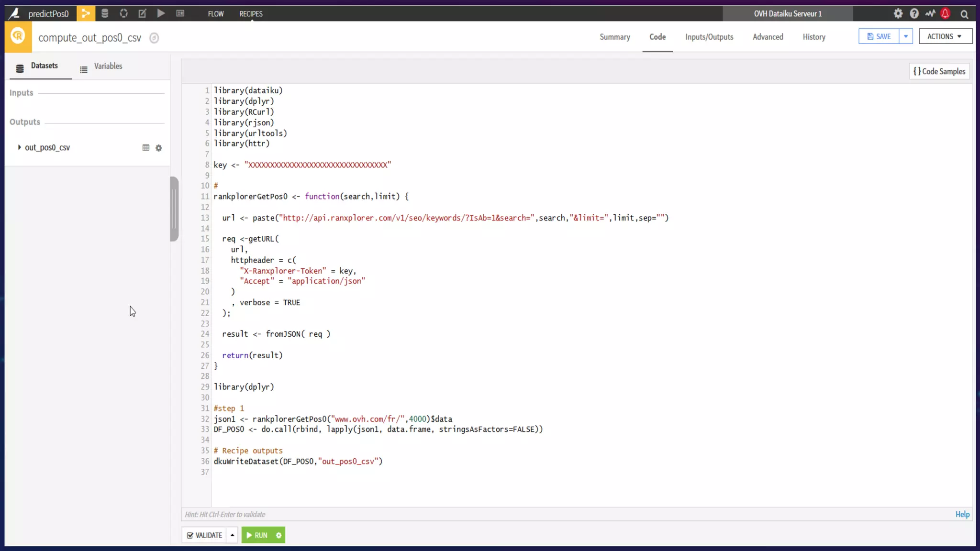Open the notifications bell icon
Viewport: 980px width, 551px height.
[x=945, y=13]
